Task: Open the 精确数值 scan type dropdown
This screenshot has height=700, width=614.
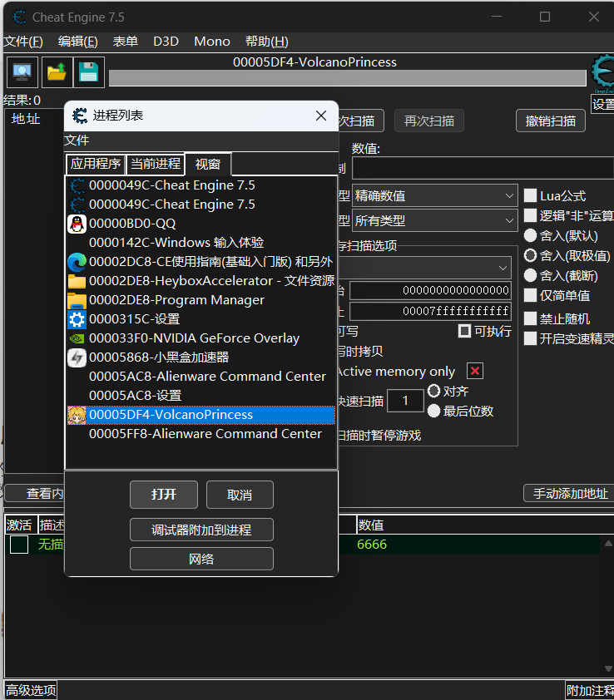Action: tap(435, 195)
